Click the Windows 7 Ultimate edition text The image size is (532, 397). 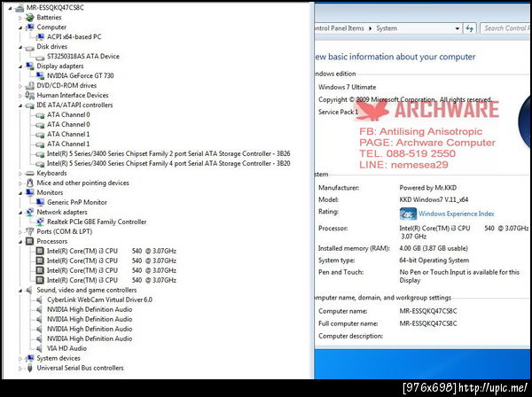347,87
